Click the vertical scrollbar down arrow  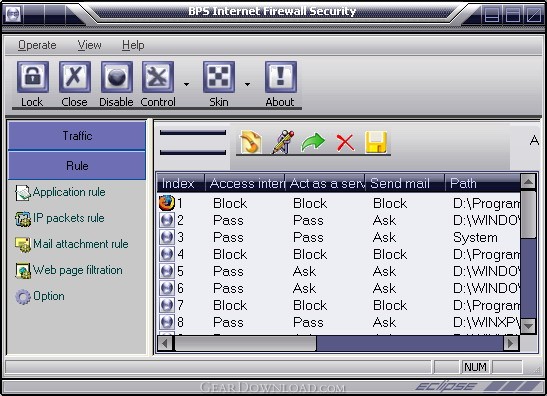tap(528, 326)
